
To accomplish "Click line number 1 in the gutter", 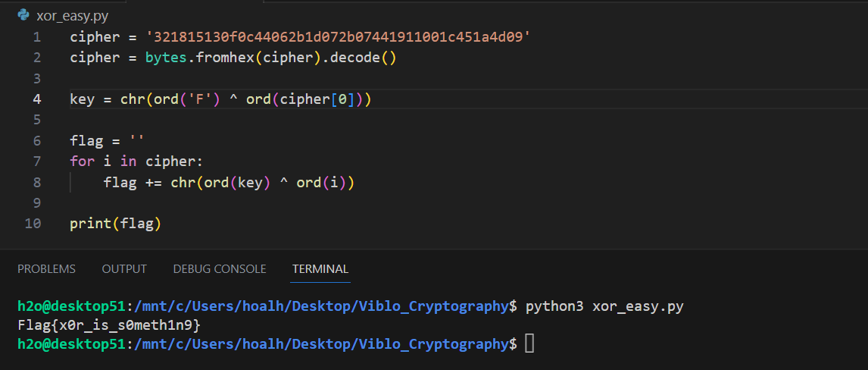I will (x=37, y=37).
